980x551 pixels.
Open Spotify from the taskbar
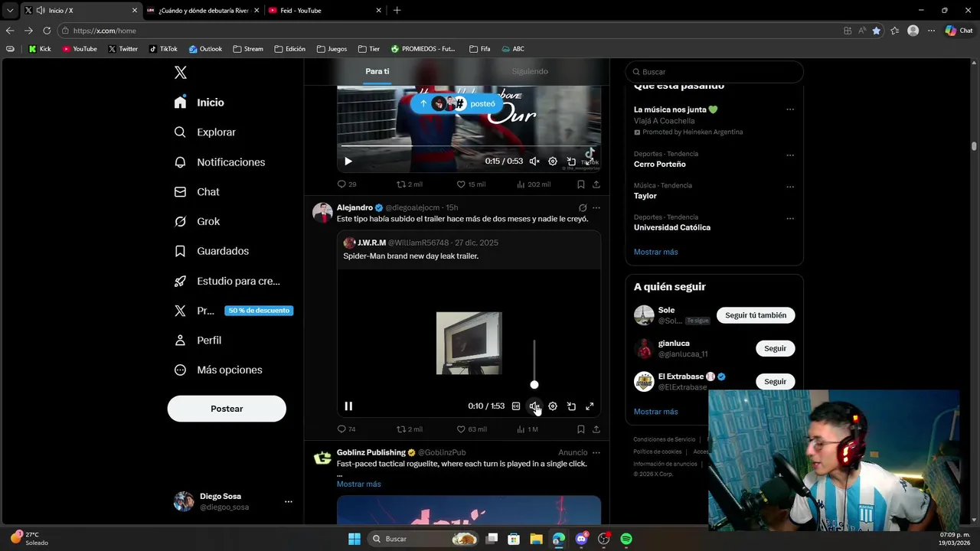click(x=626, y=539)
